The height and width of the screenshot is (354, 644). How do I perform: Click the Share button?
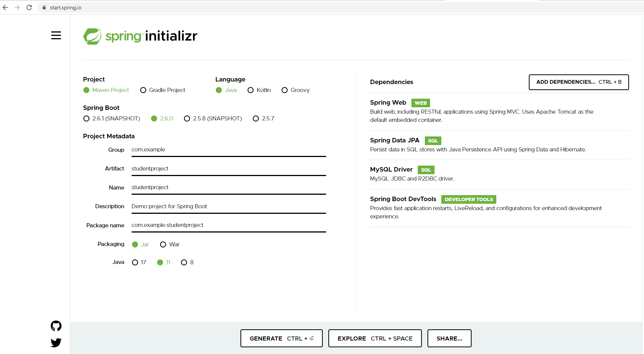(x=450, y=338)
